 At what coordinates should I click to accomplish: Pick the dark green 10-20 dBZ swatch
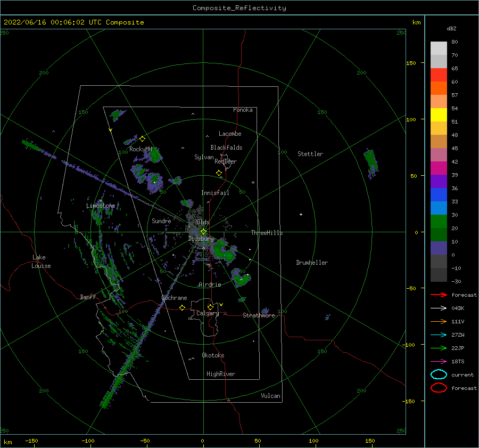pos(439,234)
